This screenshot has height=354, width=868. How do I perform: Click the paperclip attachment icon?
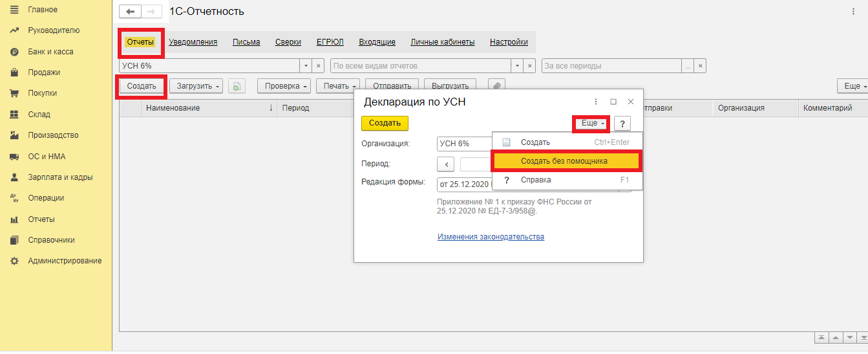pyautogui.click(x=496, y=86)
